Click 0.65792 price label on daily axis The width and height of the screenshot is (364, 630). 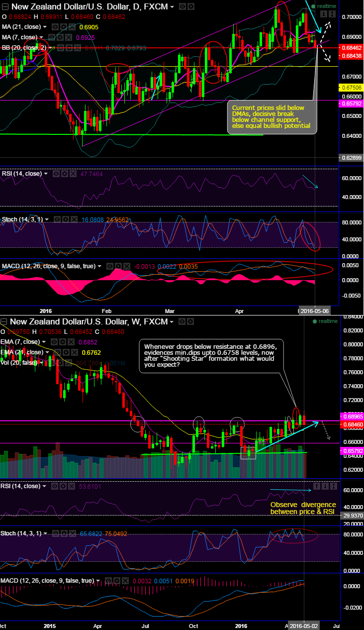coord(351,104)
